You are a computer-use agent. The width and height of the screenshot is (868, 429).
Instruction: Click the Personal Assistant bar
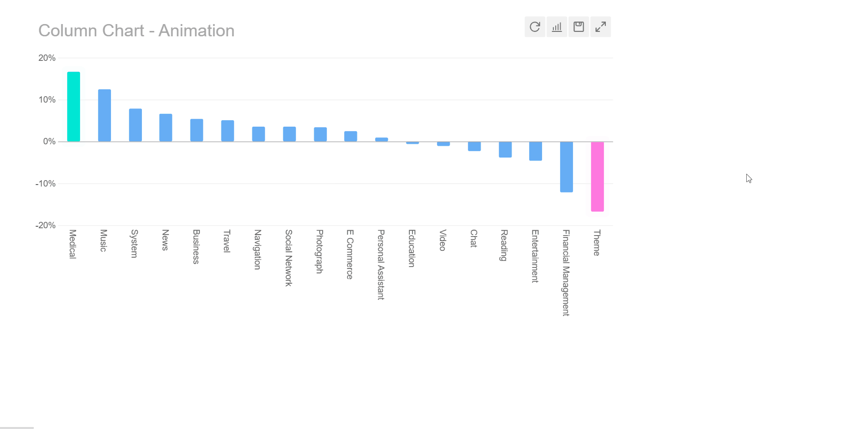tap(380, 139)
